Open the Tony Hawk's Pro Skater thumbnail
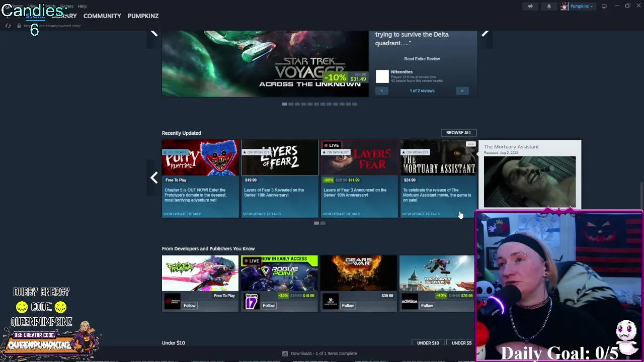 pyautogui.click(x=437, y=273)
